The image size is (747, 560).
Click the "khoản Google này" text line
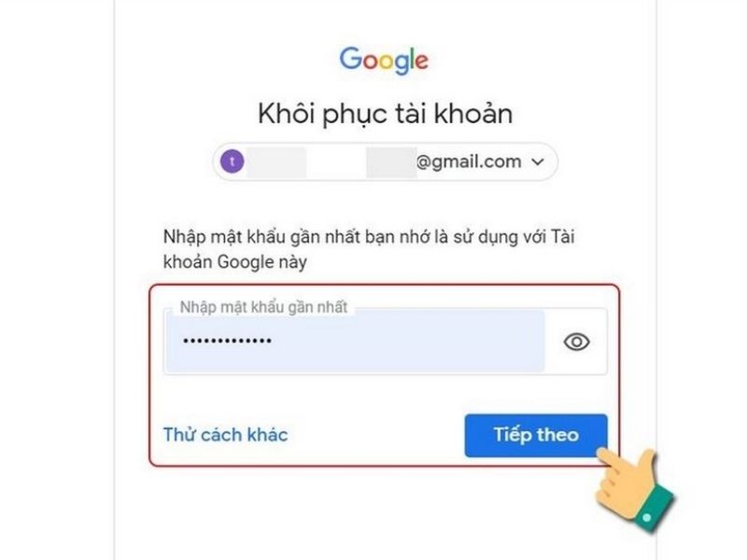coord(235,262)
